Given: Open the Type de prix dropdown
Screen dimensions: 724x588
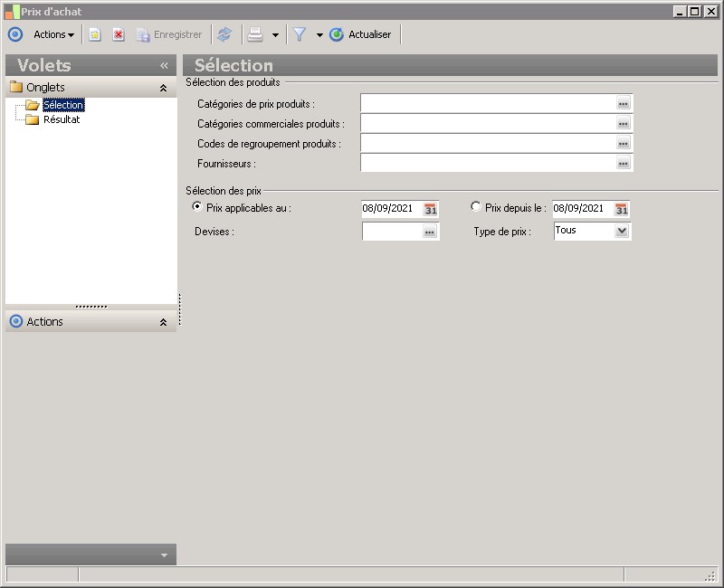Looking at the screenshot, I should point(622,231).
